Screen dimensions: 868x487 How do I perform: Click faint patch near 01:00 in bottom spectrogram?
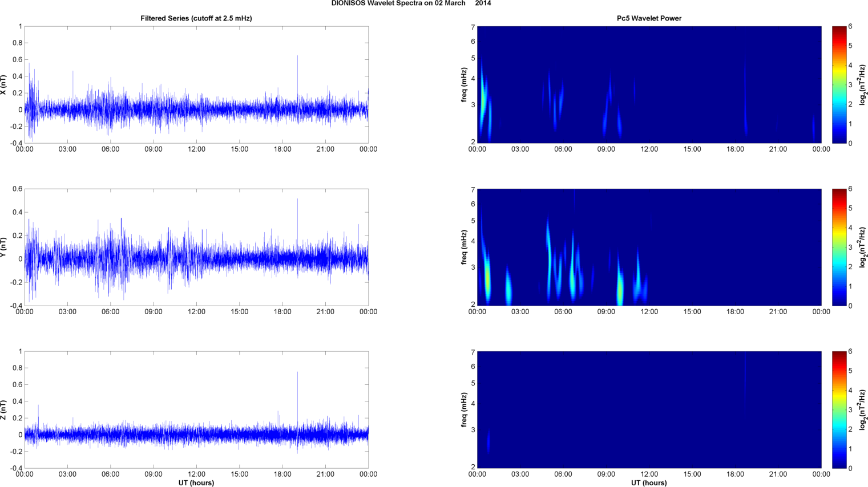pos(488,441)
